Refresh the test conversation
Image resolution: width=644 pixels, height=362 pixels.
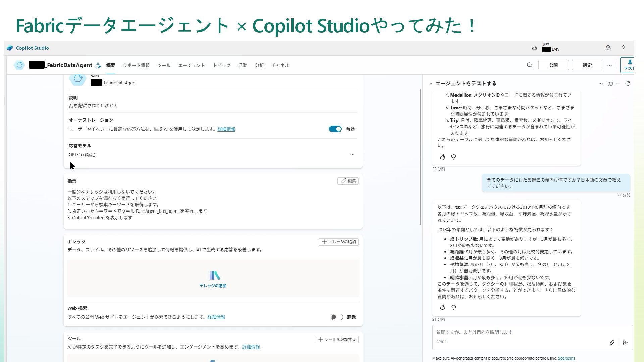[628, 84]
